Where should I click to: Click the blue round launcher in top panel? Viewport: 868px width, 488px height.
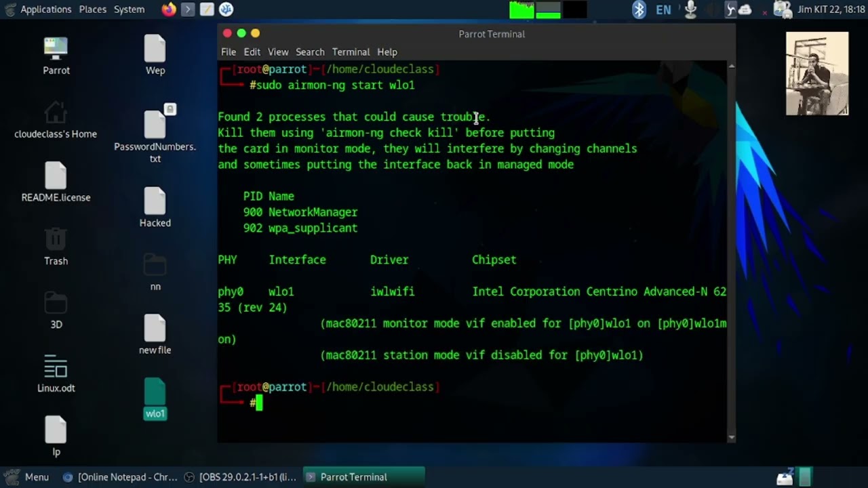[x=226, y=9]
